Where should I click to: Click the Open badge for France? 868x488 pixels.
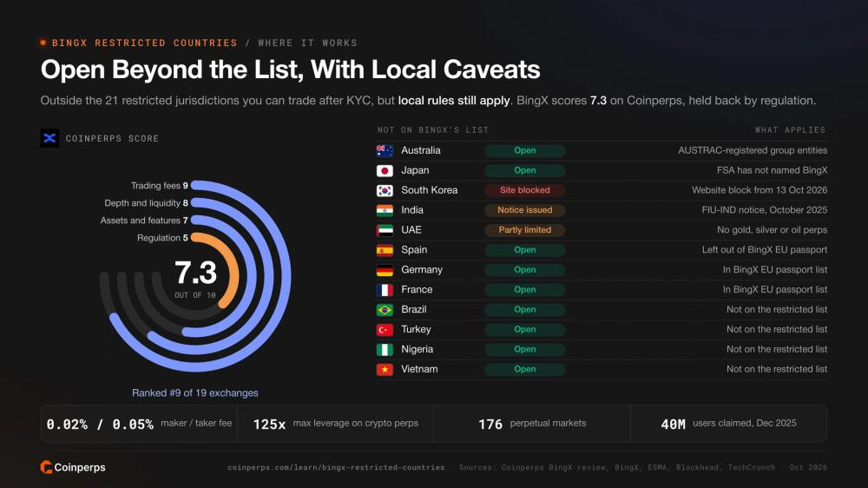(x=525, y=290)
